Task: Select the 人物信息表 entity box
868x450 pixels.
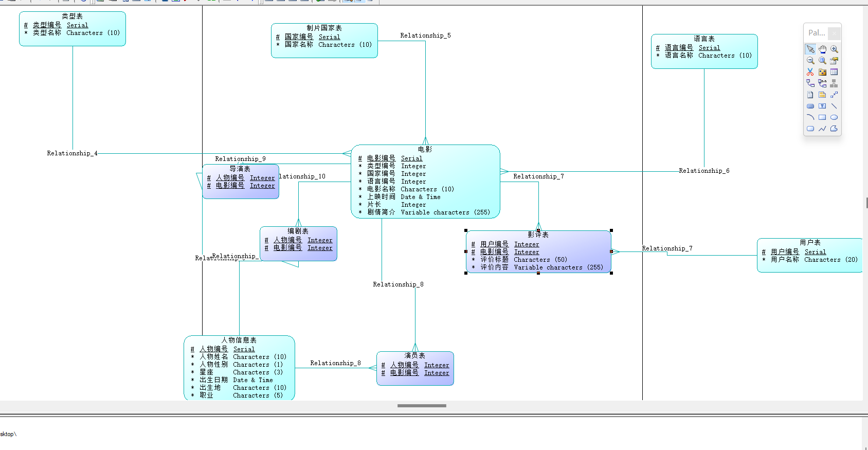Action: pyautogui.click(x=239, y=368)
